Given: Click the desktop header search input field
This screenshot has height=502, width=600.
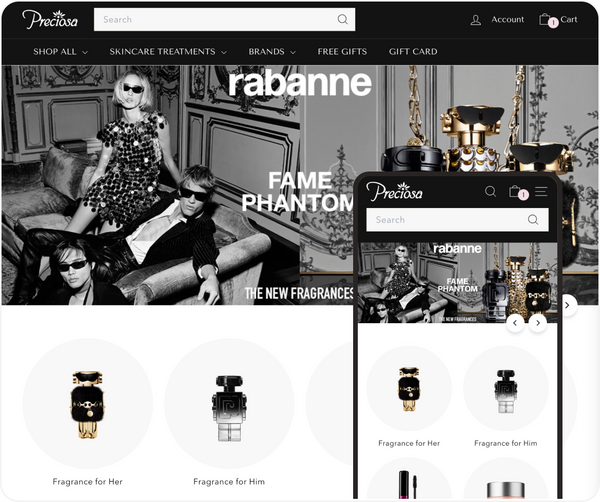Looking at the screenshot, I should coord(215,19).
